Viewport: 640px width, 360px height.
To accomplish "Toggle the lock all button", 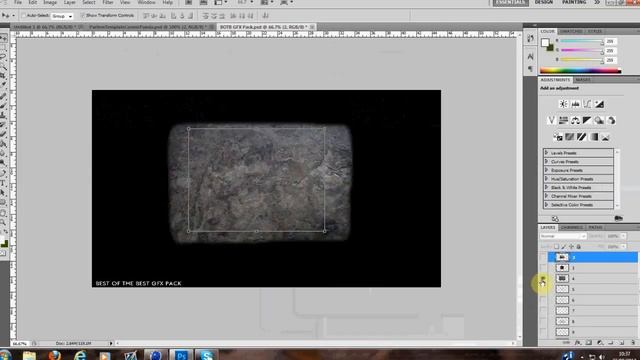I will point(578,247).
